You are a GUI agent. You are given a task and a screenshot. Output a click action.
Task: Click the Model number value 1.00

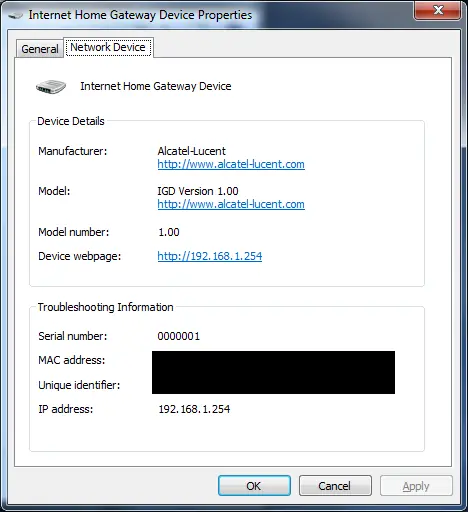pos(169,232)
